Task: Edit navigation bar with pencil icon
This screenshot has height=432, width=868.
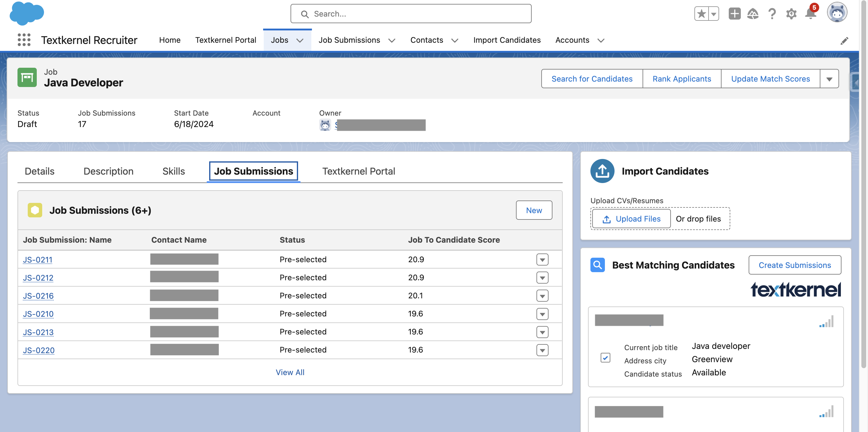Action: (x=844, y=41)
